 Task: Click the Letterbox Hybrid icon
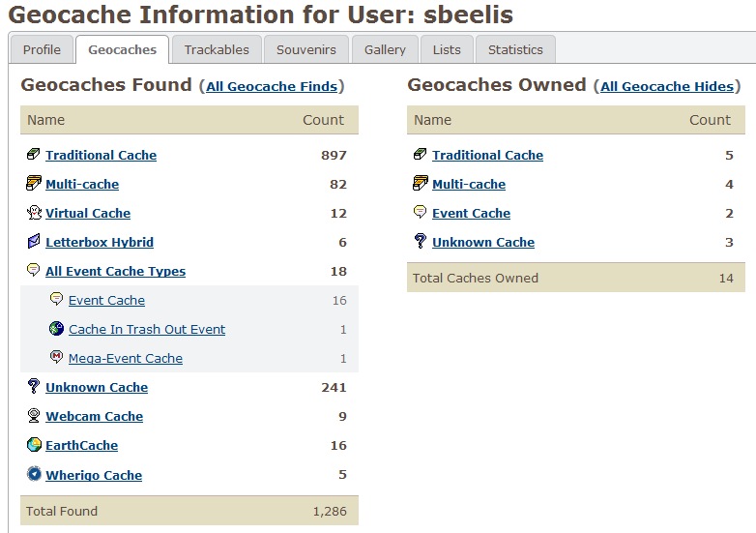(x=34, y=241)
